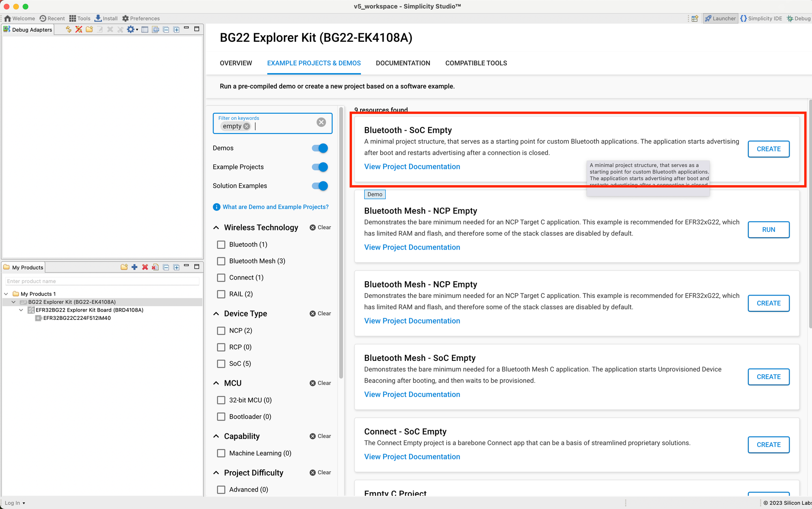Collapse the EFR32BG22 Explorer Kit Board tree node
The height and width of the screenshot is (509, 812).
(21, 310)
